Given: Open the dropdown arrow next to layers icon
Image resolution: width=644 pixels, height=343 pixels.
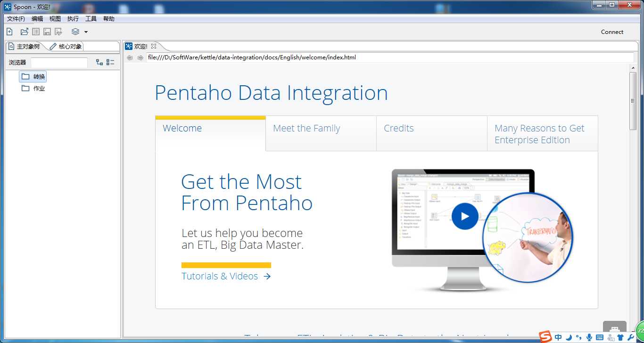Looking at the screenshot, I should tap(86, 32).
